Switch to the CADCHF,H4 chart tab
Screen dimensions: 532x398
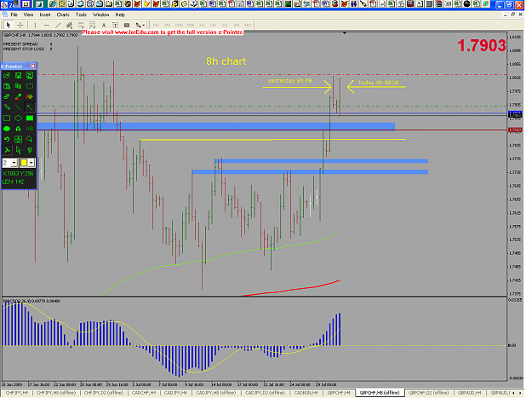144,393
